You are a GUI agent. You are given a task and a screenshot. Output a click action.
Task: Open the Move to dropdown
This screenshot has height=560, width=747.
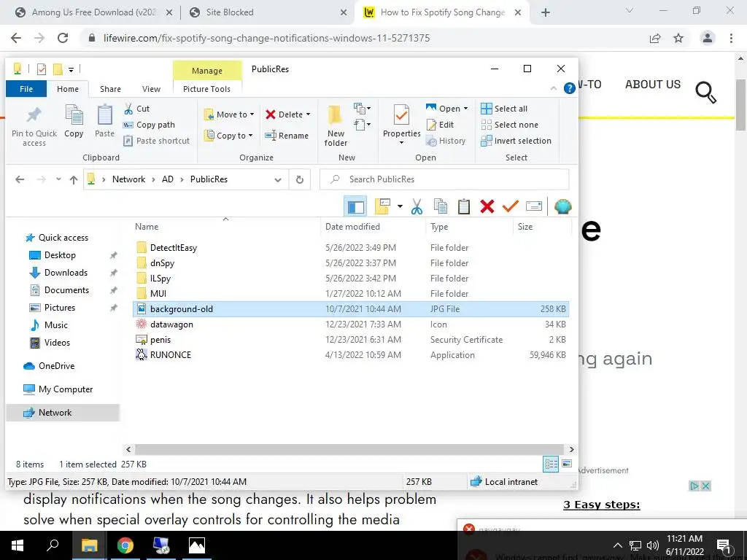(229, 114)
